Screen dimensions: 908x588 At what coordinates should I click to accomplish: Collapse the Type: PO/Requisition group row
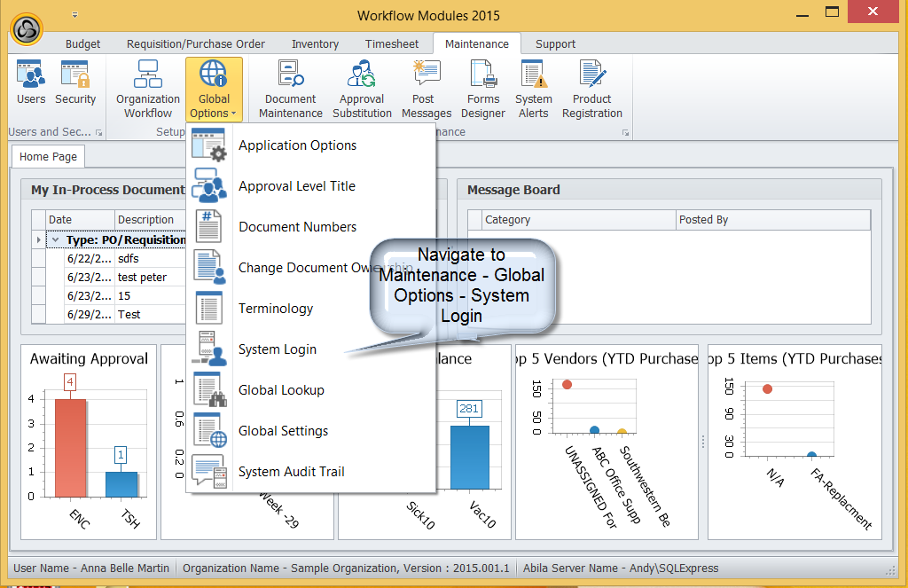(x=56, y=240)
